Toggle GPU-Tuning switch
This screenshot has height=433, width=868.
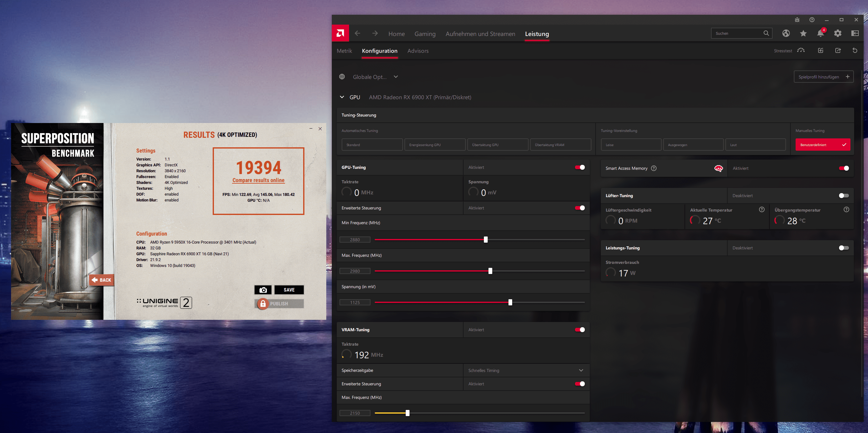pos(580,167)
